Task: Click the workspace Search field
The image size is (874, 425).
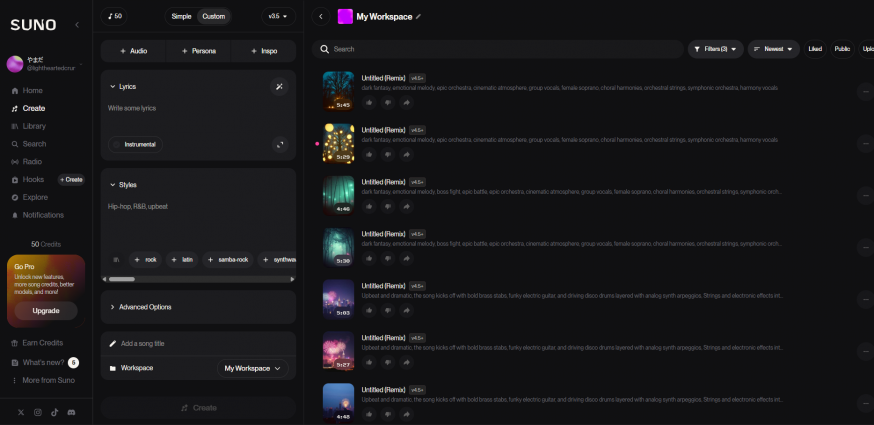Action: [500, 48]
